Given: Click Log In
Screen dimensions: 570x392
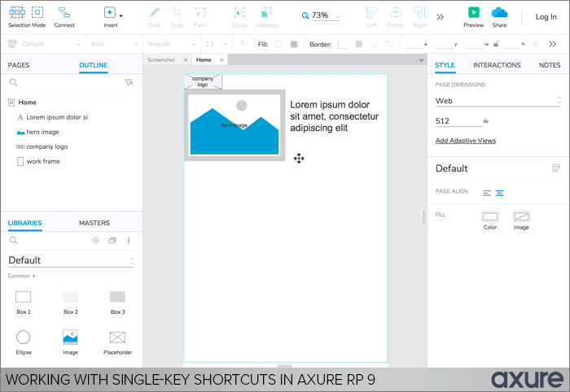Looking at the screenshot, I should (546, 17).
